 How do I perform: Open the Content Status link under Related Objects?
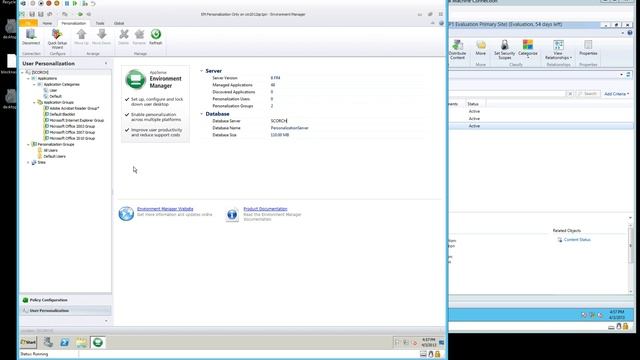[x=577, y=240]
